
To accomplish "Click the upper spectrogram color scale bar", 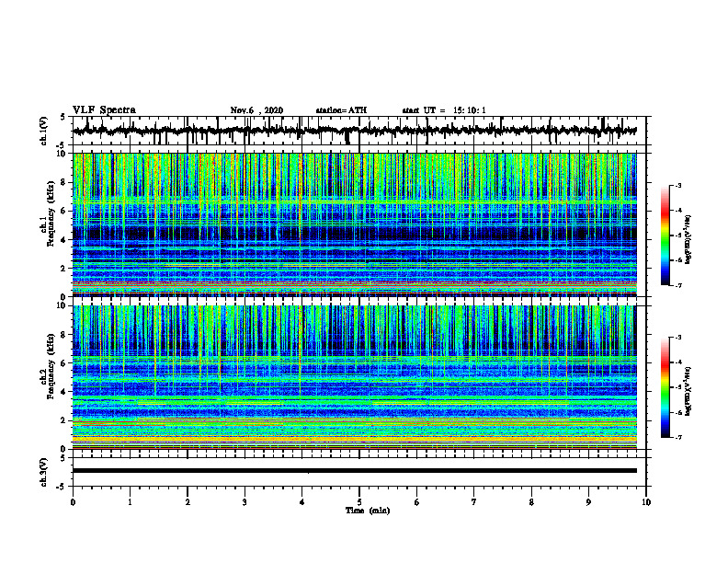I will pyautogui.click(x=665, y=236).
